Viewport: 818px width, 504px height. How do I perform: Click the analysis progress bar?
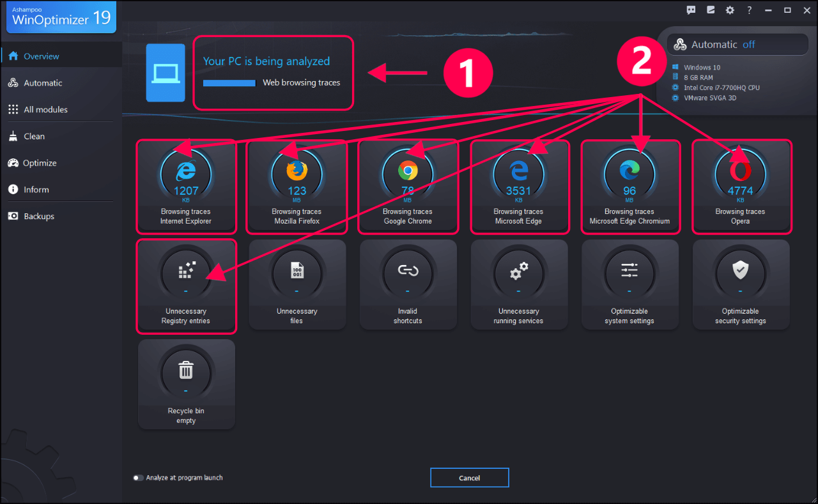pyautogui.click(x=229, y=83)
